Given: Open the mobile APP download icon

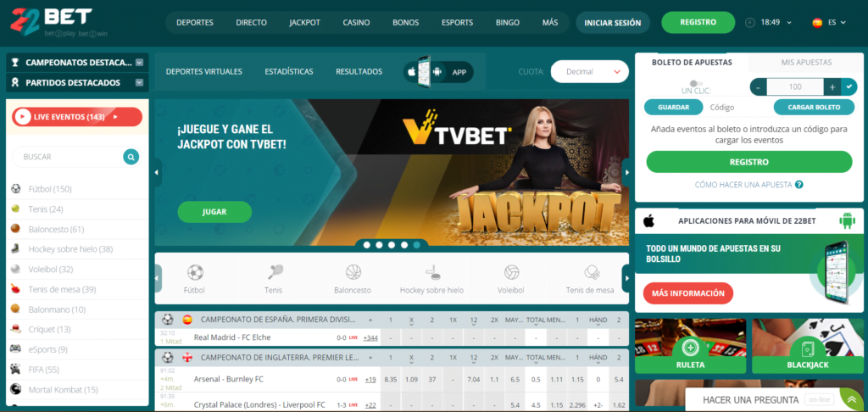Looking at the screenshot, I should [x=438, y=72].
